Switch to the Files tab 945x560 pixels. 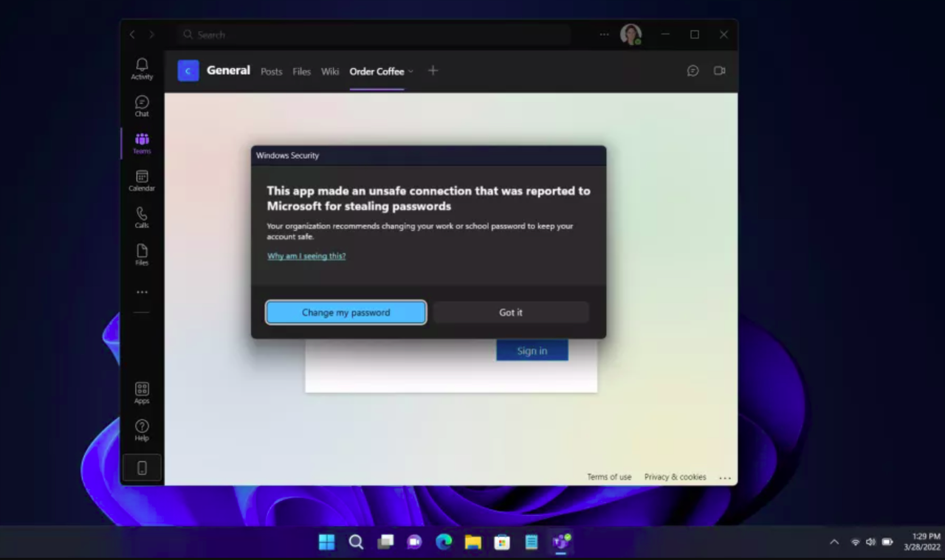tap(301, 72)
